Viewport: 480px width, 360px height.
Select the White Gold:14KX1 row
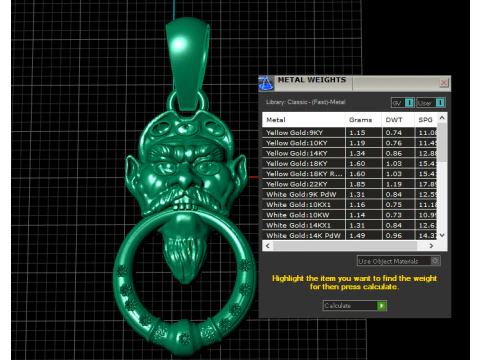349,225
